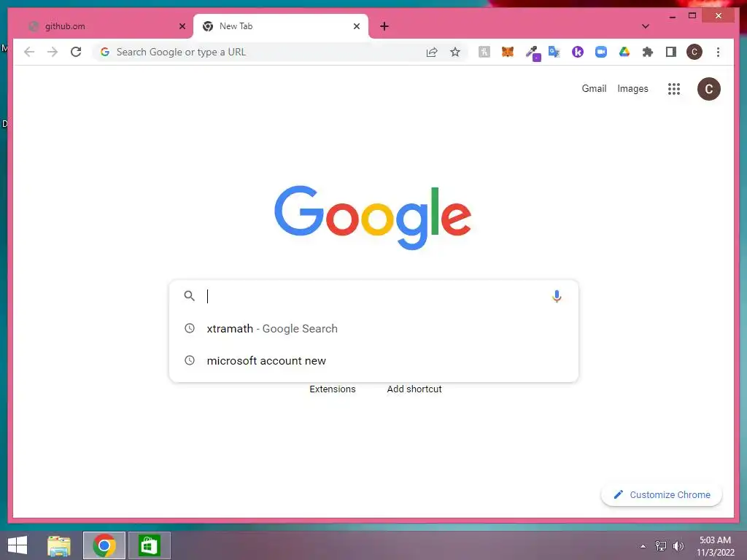Expand the tab search chevron
The image size is (747, 560).
645,27
